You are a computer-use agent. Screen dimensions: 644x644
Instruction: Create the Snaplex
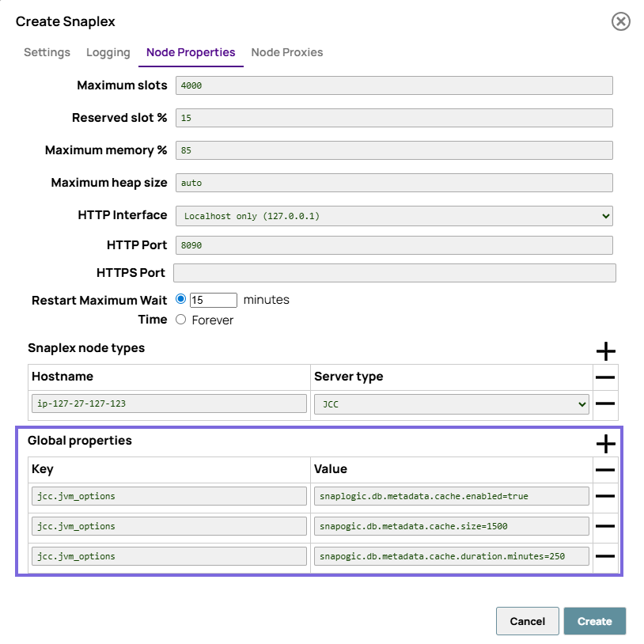594,621
